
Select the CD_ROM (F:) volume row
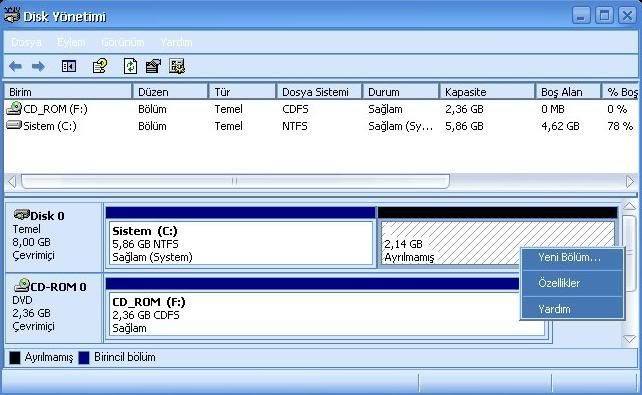click(x=321, y=109)
